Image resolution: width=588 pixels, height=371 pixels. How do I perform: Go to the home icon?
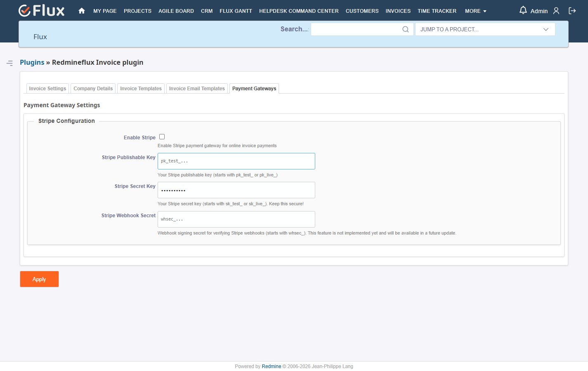pos(82,11)
